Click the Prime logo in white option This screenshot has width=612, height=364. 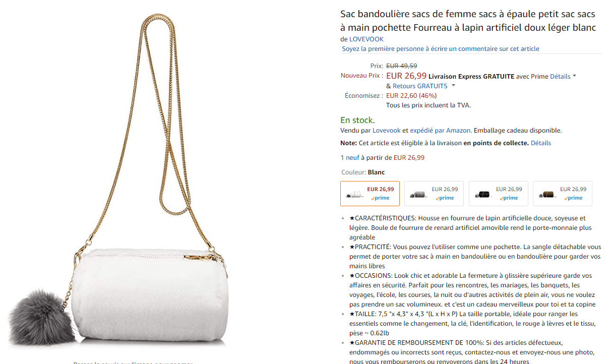coord(381,198)
